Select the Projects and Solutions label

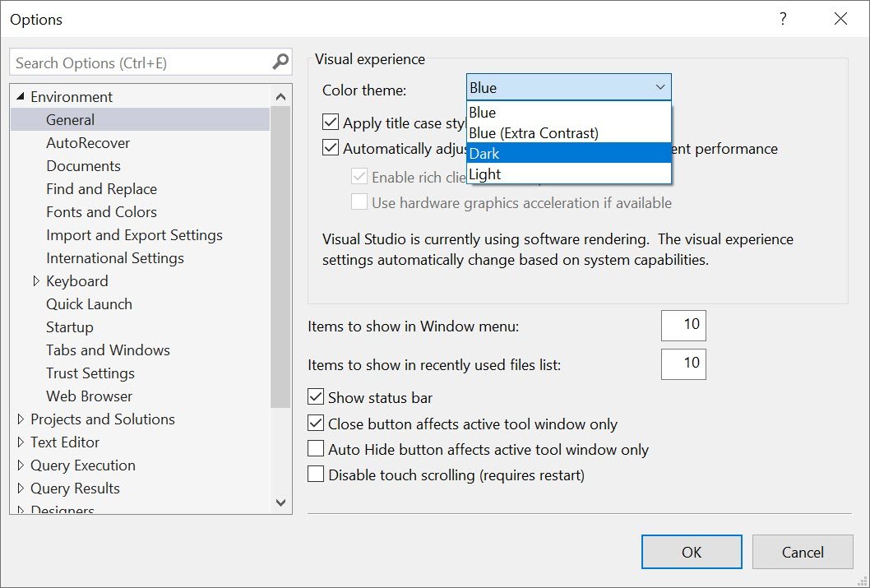(x=103, y=419)
